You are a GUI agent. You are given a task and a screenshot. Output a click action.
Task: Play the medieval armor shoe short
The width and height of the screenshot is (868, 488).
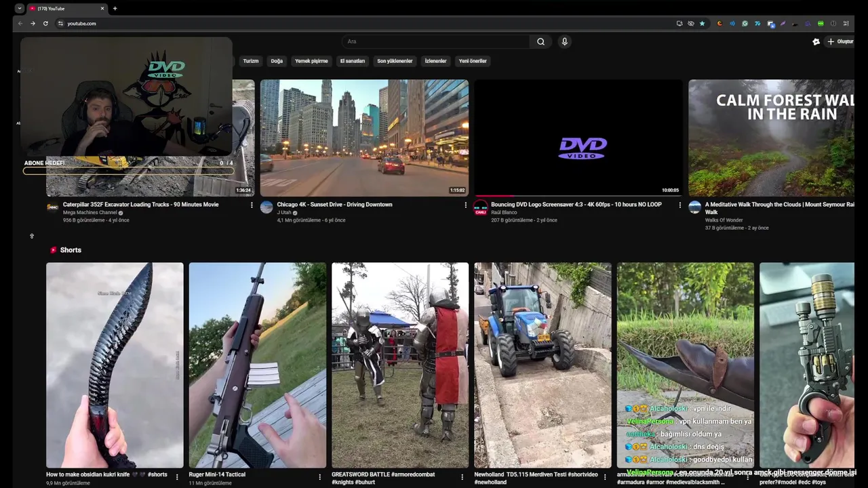point(686,365)
